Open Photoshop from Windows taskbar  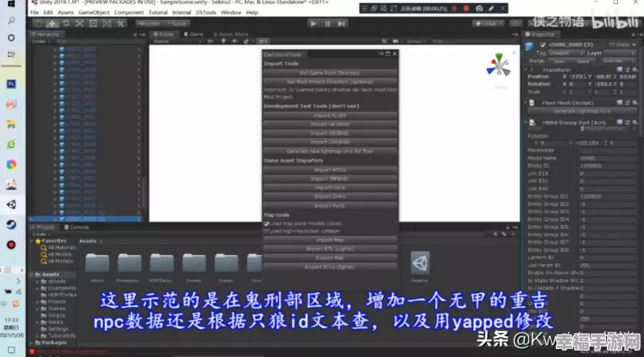(11, 84)
